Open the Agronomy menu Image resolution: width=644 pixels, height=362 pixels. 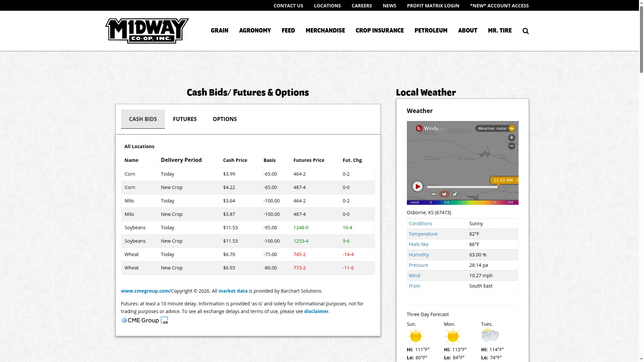coord(255,31)
